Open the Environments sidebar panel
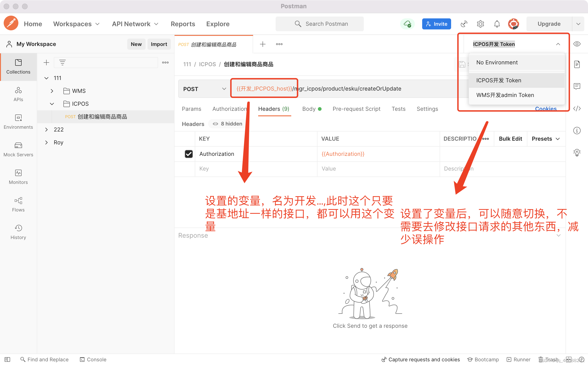This screenshot has width=588, height=365. pos(18,122)
